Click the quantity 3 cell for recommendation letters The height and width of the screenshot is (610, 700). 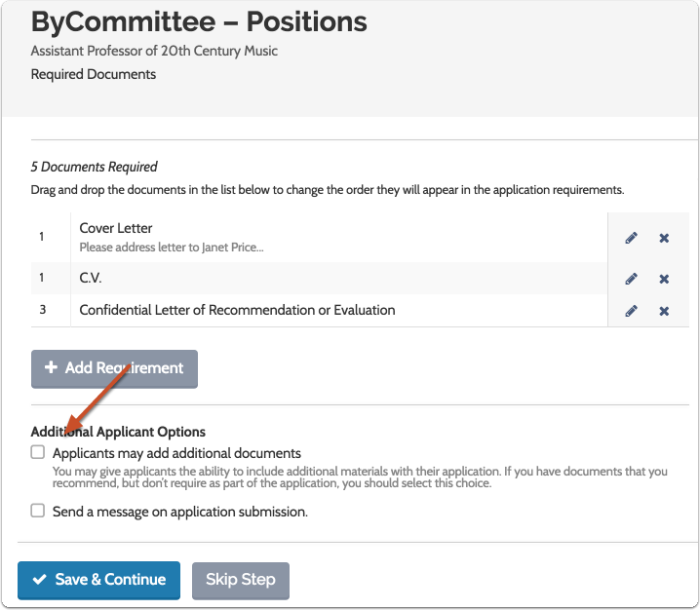point(42,310)
